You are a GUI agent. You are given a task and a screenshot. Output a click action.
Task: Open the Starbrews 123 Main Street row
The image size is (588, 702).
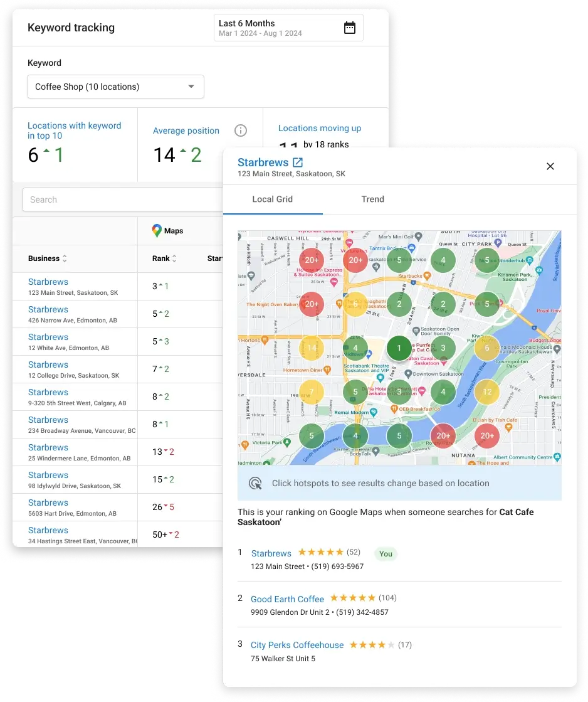coord(48,282)
